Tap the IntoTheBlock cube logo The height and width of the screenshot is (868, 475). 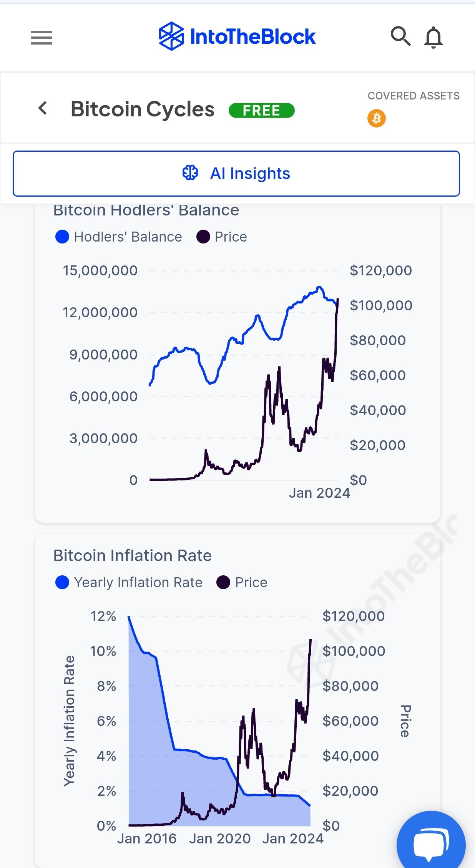(x=171, y=36)
